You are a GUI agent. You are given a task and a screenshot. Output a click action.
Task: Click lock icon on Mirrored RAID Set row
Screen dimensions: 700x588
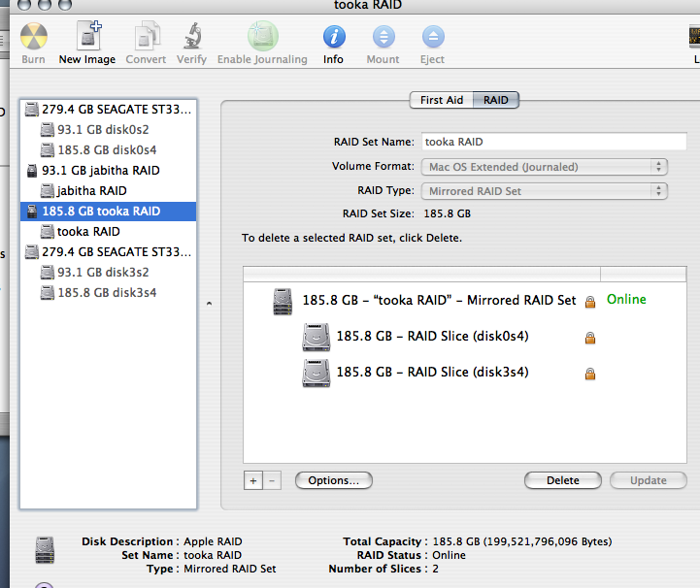(x=590, y=302)
